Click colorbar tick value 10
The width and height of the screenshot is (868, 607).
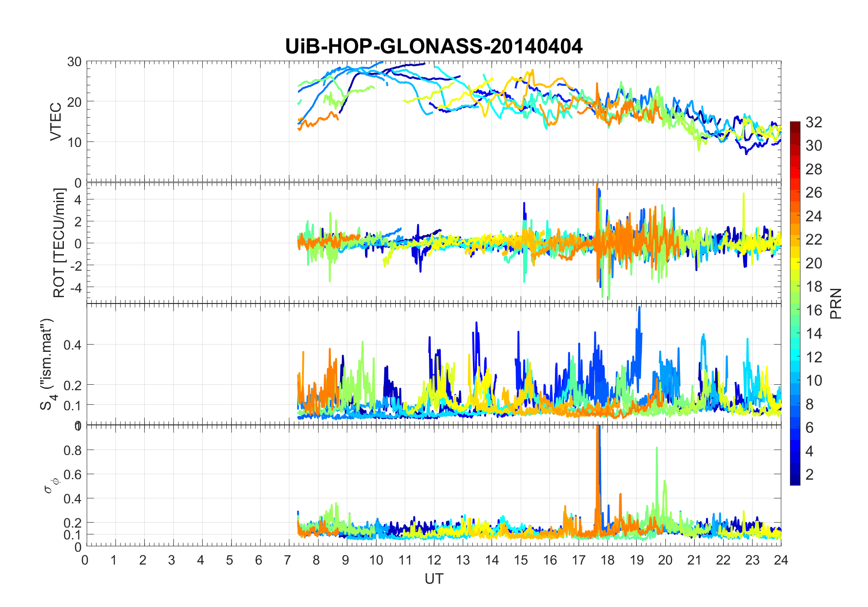[x=814, y=381]
